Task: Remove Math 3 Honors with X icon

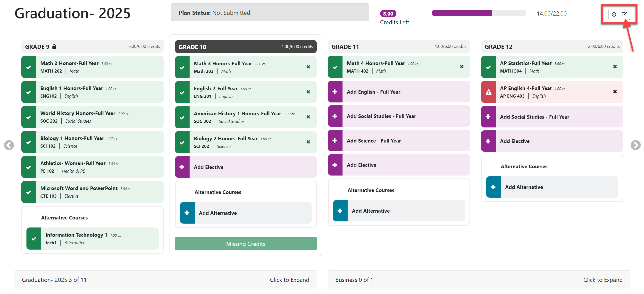Action: (x=308, y=67)
